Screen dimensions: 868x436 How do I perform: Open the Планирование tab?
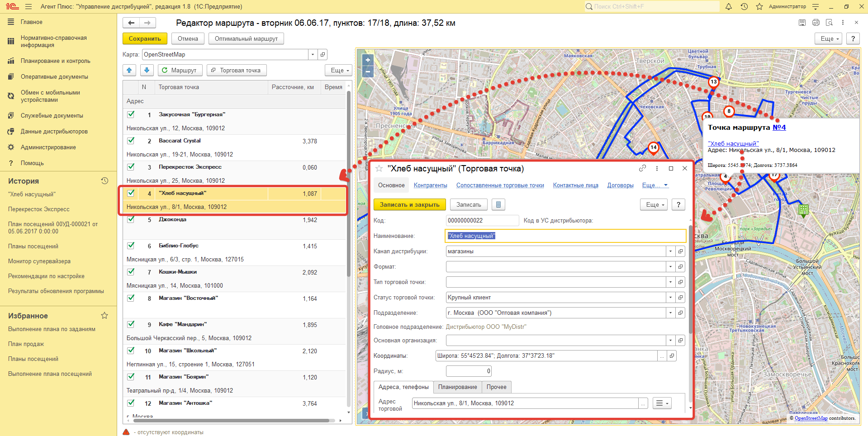tap(457, 387)
